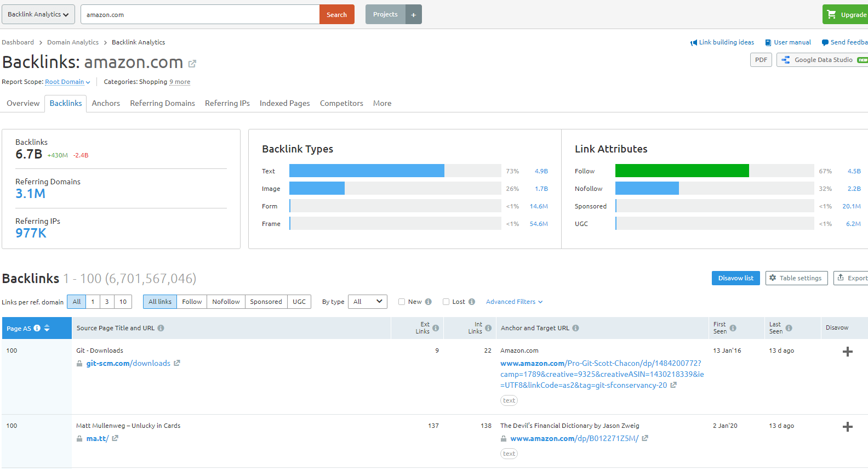Click info icon beside Last Seen header
868x469 pixels.
point(789,328)
